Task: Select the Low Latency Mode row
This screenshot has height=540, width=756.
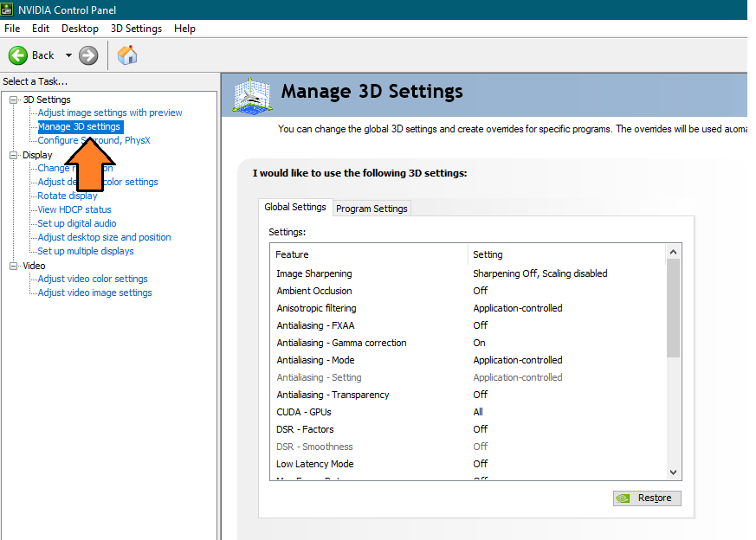Action: click(468, 465)
